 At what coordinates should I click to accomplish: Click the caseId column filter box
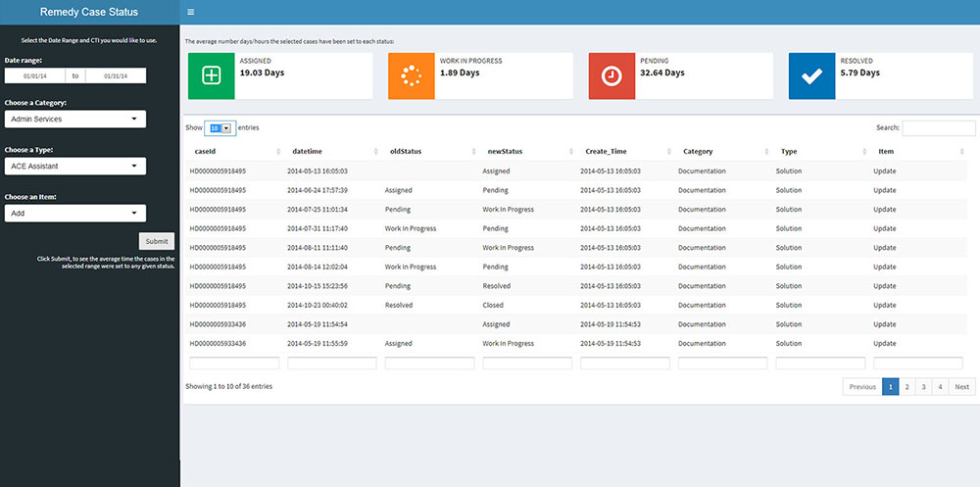[x=234, y=364]
